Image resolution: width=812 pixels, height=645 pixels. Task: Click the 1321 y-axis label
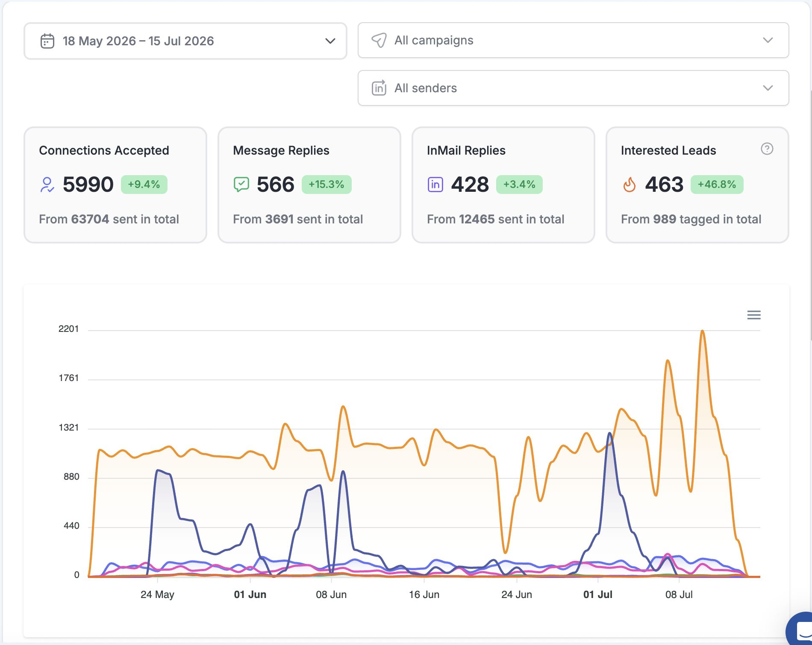68,428
